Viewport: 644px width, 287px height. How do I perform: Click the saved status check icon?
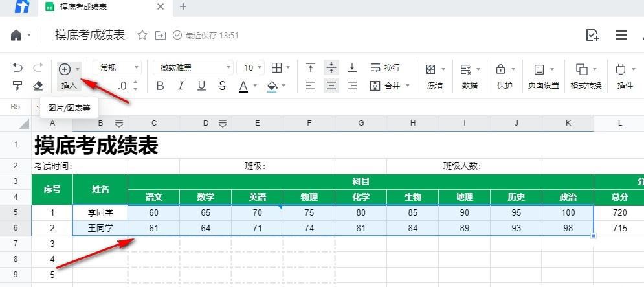tap(177, 36)
